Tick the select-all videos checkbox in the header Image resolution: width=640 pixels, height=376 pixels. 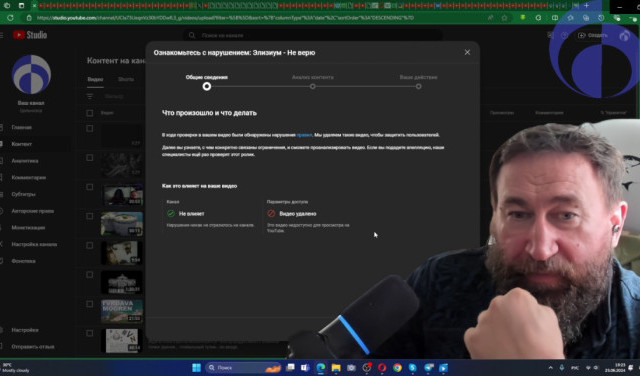[90, 113]
